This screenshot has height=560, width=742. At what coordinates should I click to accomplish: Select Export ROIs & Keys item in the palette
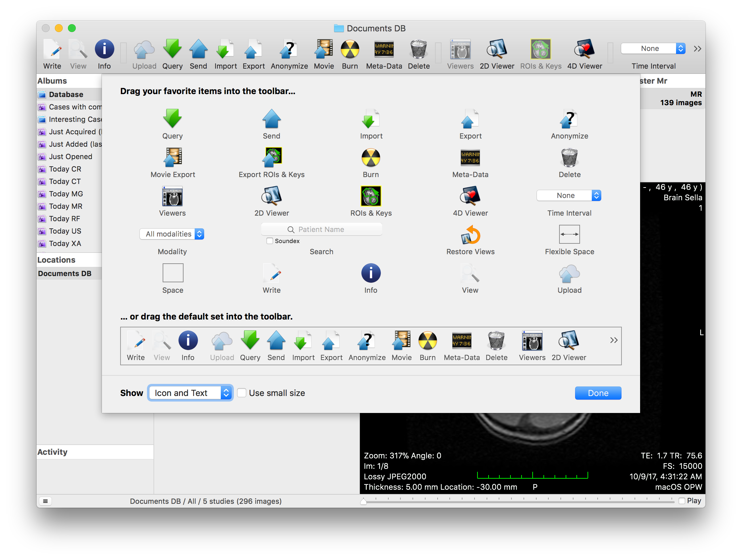tap(272, 163)
